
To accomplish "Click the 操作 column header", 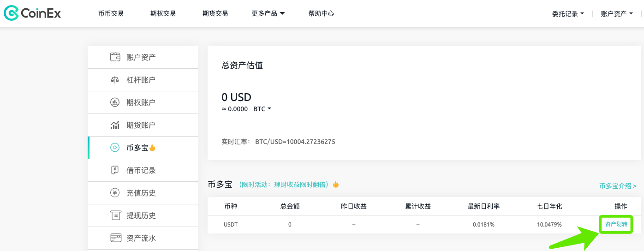I will point(621,206).
